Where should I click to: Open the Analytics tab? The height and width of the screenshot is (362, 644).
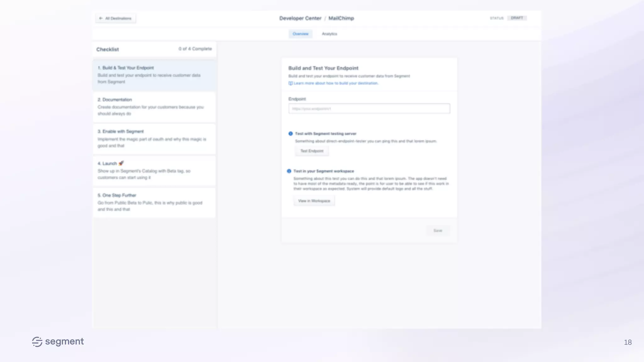point(329,34)
